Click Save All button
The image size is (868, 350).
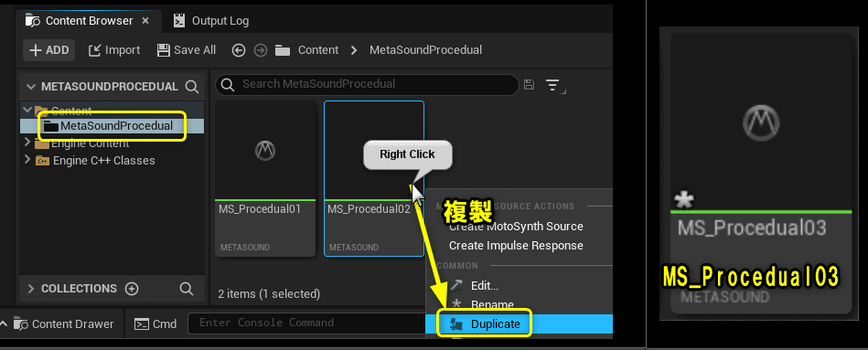click(x=187, y=50)
